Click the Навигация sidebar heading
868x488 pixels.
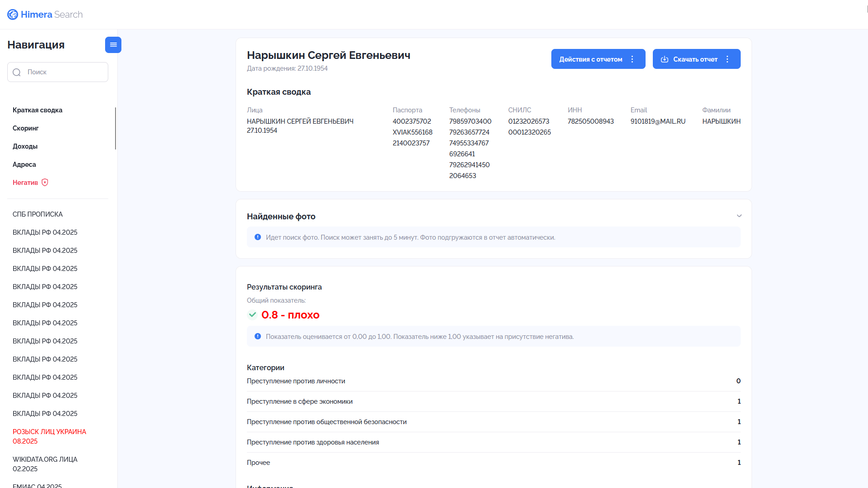pyautogui.click(x=36, y=45)
